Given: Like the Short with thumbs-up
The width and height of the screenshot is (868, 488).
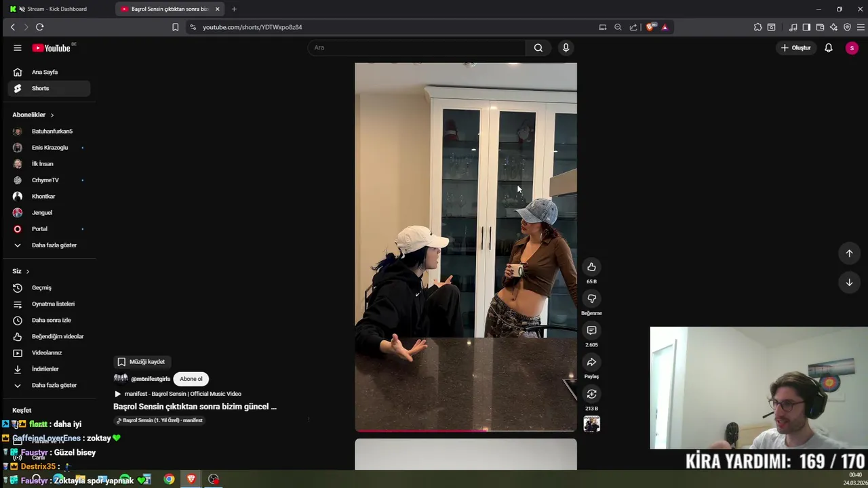Looking at the screenshot, I should (x=591, y=267).
